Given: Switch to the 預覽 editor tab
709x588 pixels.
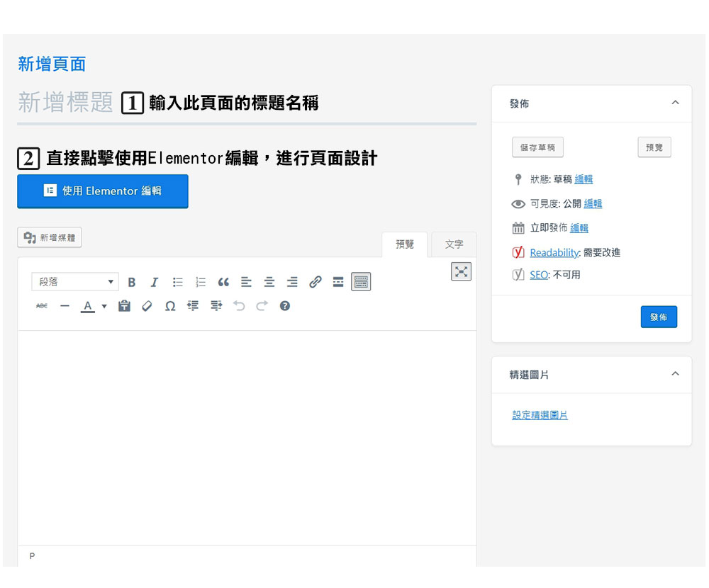Looking at the screenshot, I should [405, 244].
